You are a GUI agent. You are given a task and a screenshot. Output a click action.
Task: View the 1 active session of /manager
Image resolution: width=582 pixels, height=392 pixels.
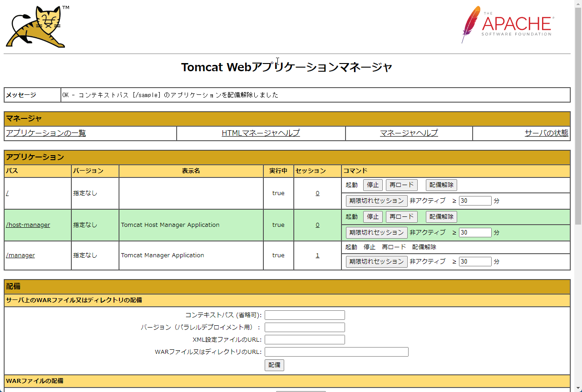click(x=317, y=255)
